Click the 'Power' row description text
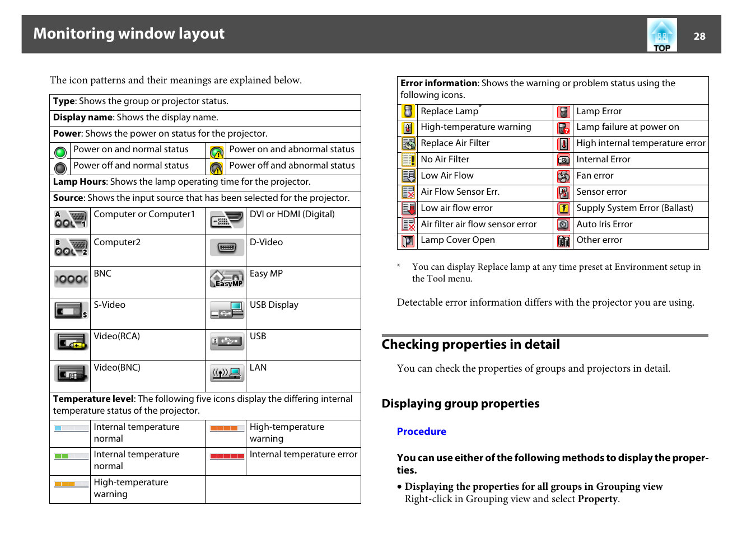 [160, 134]
